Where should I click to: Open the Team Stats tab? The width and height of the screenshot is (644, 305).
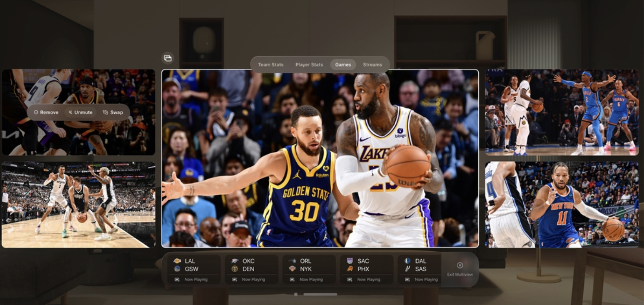click(271, 65)
